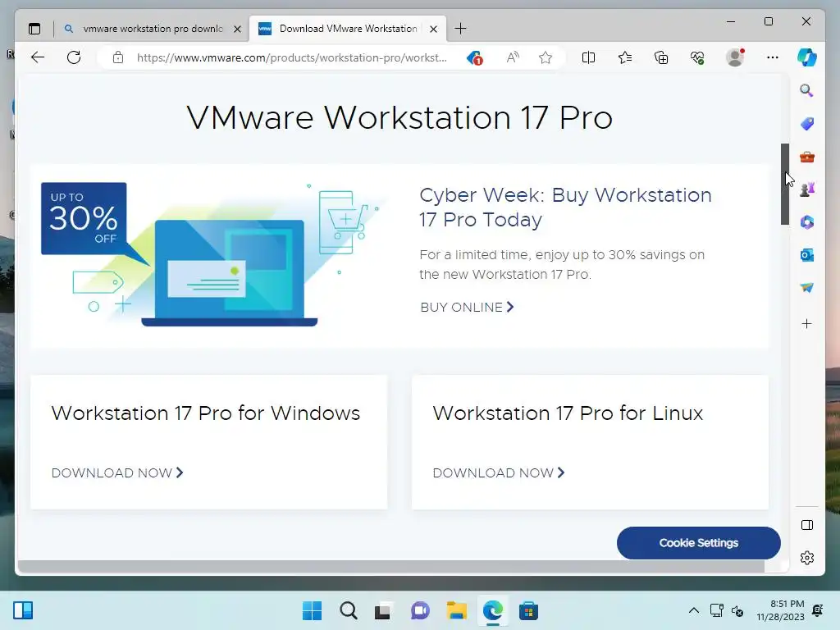Image resolution: width=840 pixels, height=630 pixels.
Task: Open sidebar Drop paper plane icon
Action: point(807,288)
